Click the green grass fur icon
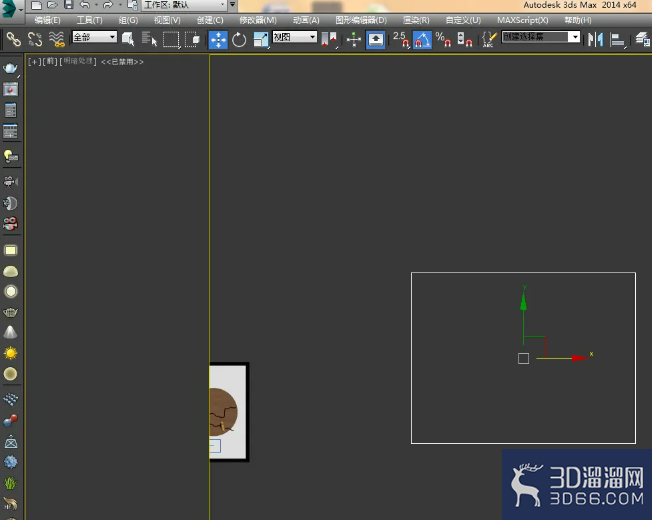Viewport: 652px width, 520px height. pyautogui.click(x=10, y=483)
